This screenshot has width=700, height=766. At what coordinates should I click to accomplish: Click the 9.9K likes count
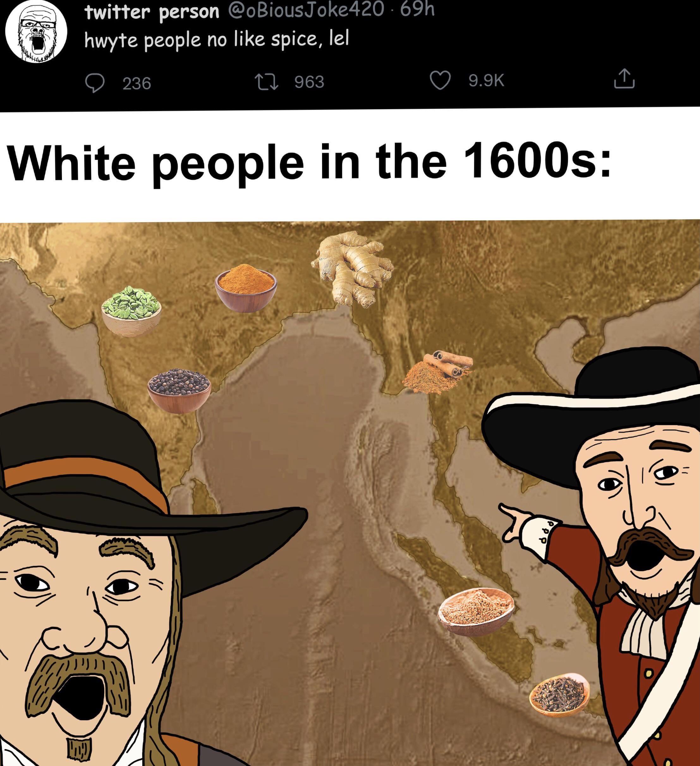pyautogui.click(x=487, y=81)
